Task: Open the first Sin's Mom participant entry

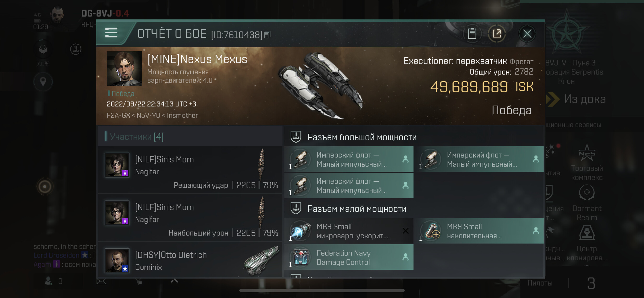Action: [190, 170]
